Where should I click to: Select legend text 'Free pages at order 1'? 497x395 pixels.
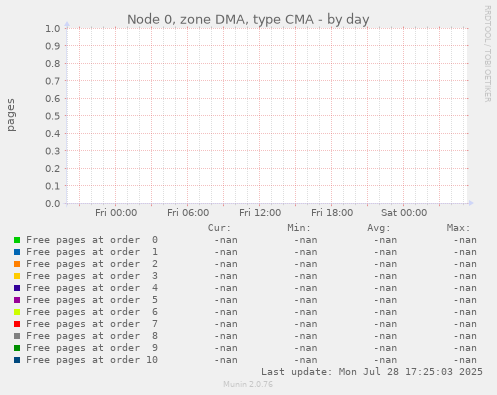pos(92,252)
